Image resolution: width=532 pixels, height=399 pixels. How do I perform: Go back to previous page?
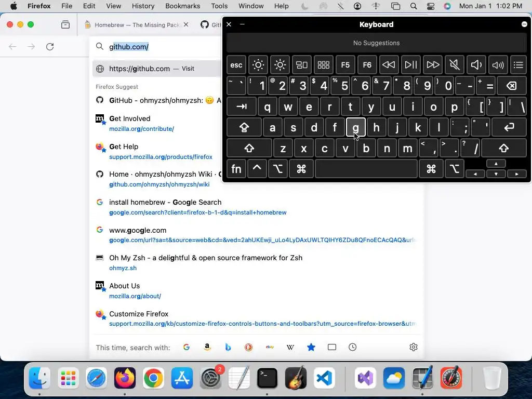click(x=12, y=46)
